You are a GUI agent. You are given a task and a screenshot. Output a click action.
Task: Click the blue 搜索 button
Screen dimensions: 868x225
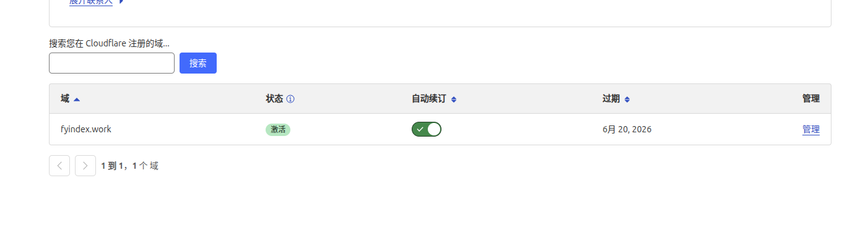(198, 63)
